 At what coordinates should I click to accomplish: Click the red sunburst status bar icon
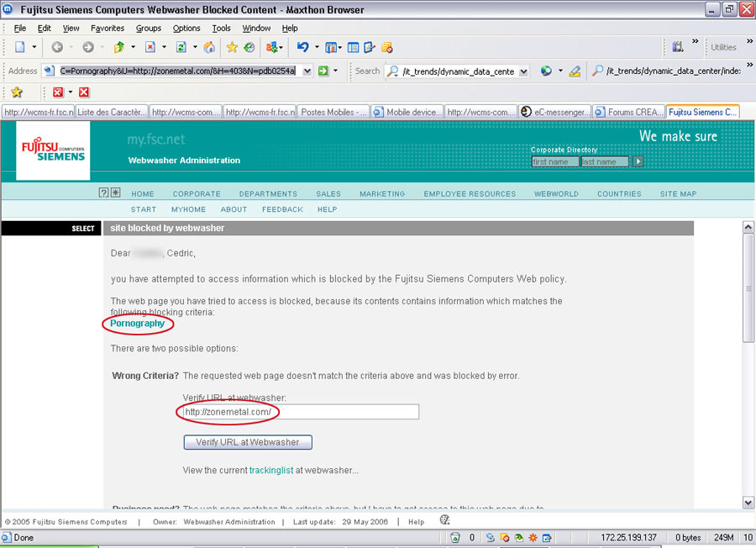(x=533, y=537)
